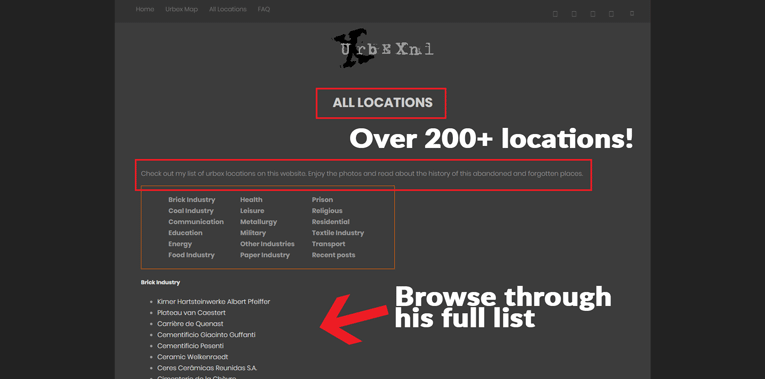Open the Military category link
Image resolution: width=765 pixels, height=379 pixels.
pyautogui.click(x=253, y=233)
